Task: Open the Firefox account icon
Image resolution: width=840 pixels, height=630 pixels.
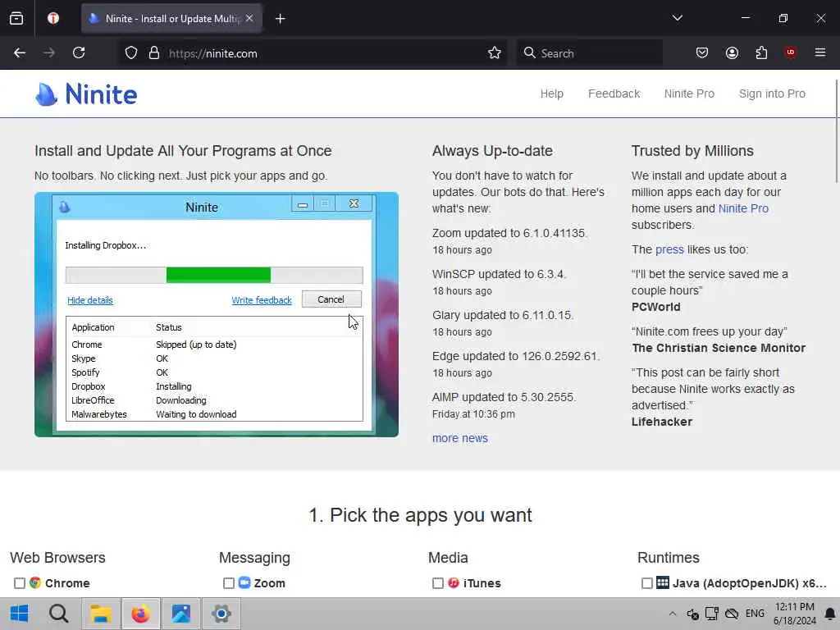Action: click(x=732, y=53)
